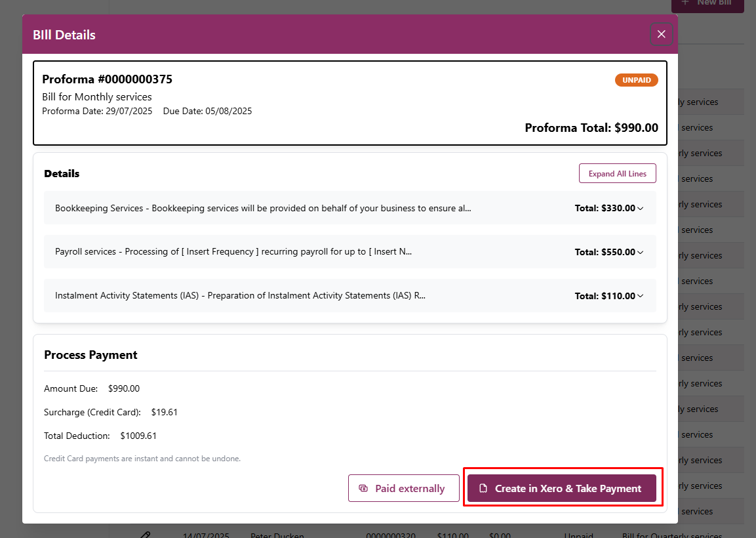
Task: Close the Bill Details dialog with X
Action: pyautogui.click(x=661, y=34)
